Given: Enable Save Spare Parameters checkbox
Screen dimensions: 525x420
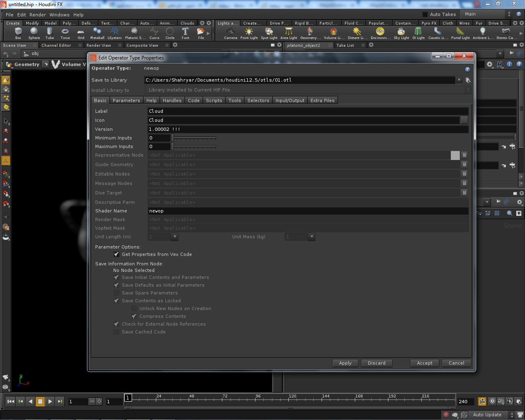Looking at the screenshot, I should (x=116, y=293).
